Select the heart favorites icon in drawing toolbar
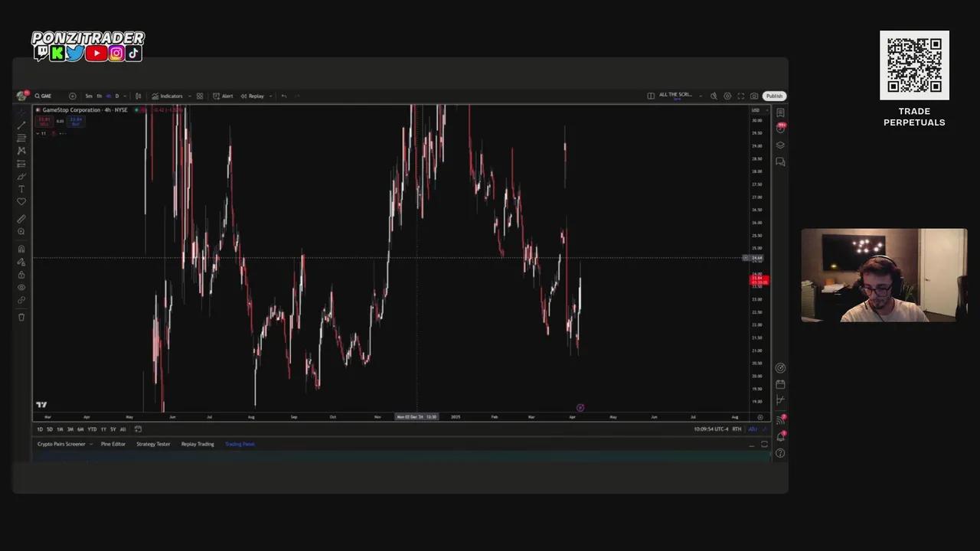Viewport: 980px width, 551px height. [21, 202]
